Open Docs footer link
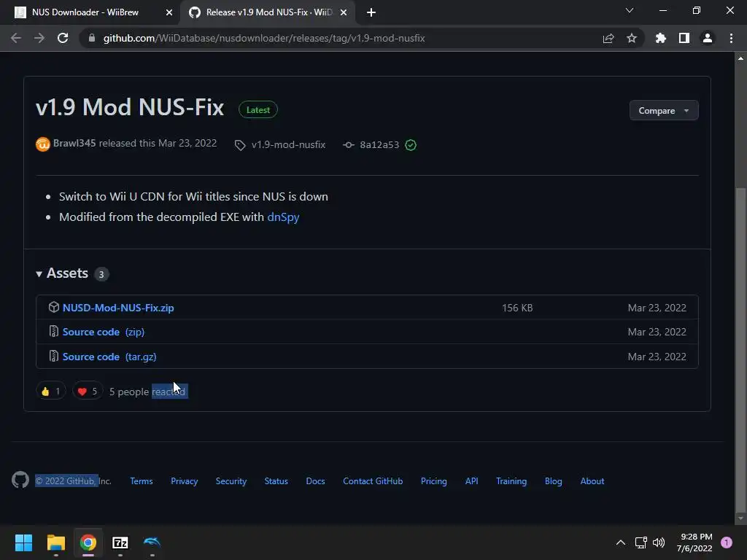Screen dimensions: 747x560 coord(315,481)
